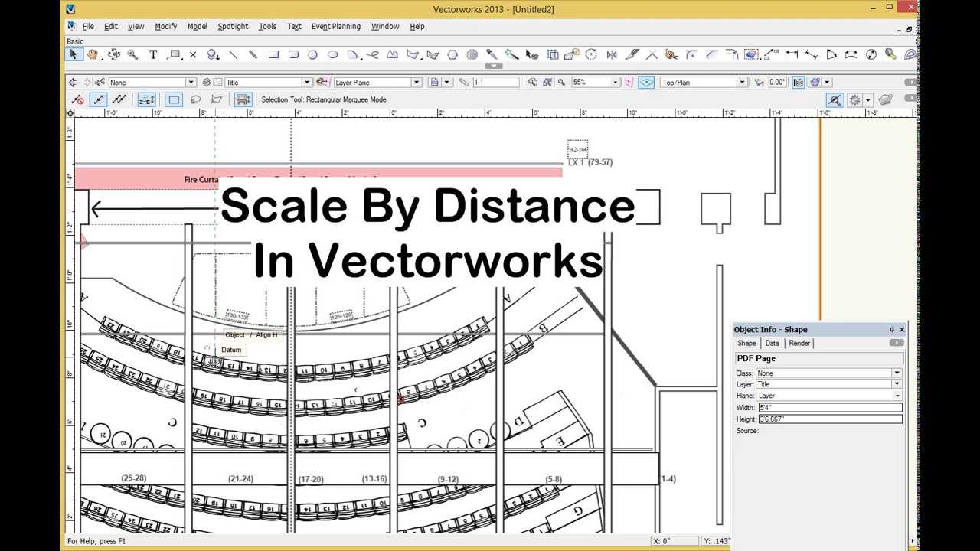
Task: Select the Trim scissors tool
Action: [652, 54]
